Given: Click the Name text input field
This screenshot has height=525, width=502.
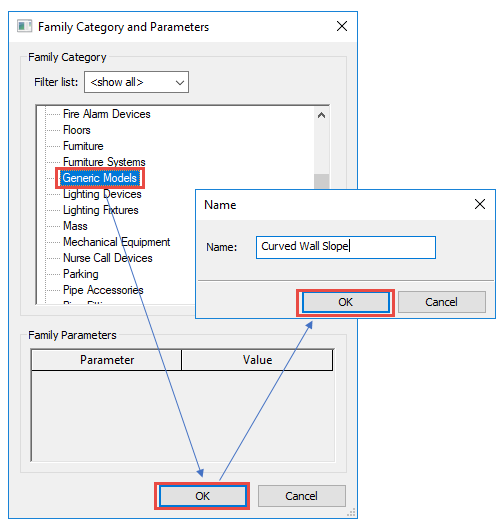Looking at the screenshot, I should pos(346,247).
